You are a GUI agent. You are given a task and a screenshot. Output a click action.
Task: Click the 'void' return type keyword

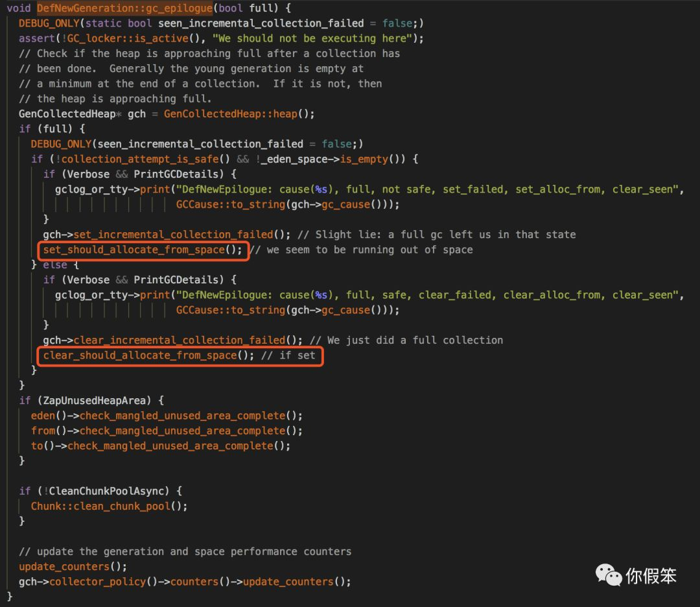[x=19, y=8]
